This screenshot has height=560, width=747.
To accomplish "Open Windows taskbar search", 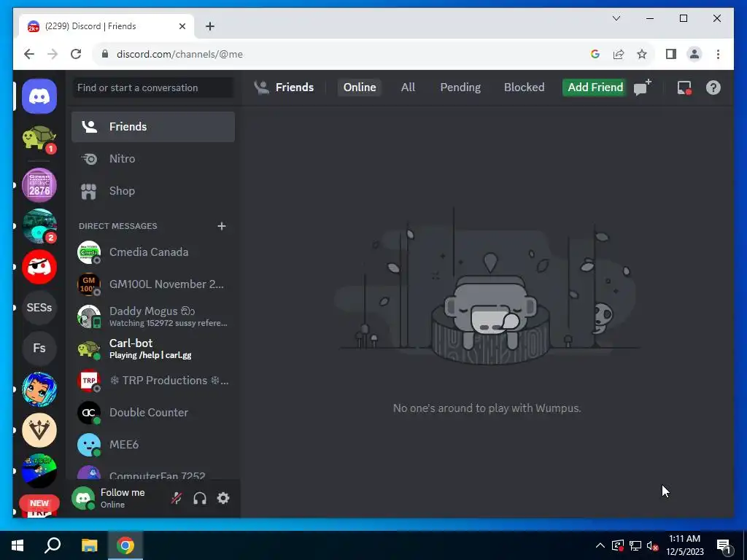I will click(53, 545).
